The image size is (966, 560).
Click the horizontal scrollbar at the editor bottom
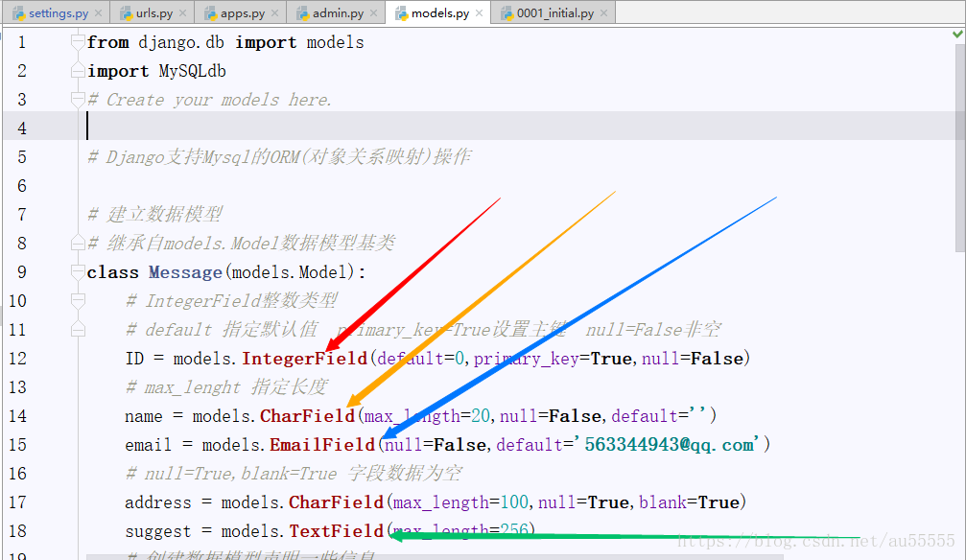click(x=435, y=557)
